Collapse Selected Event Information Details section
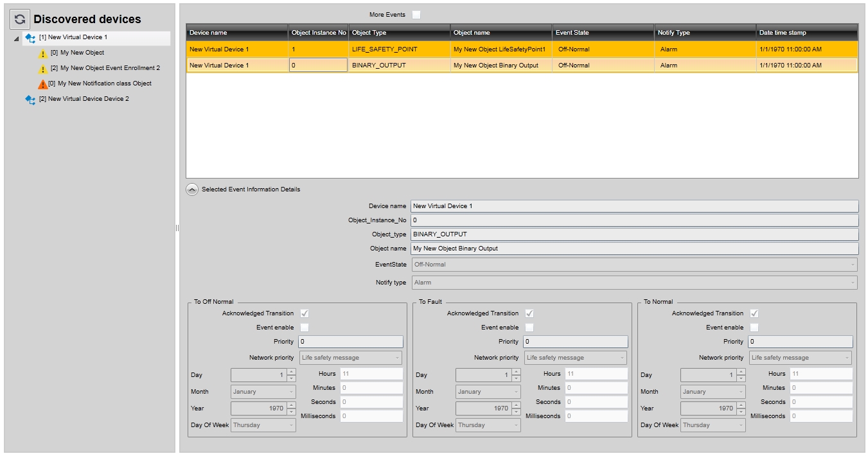 (192, 189)
